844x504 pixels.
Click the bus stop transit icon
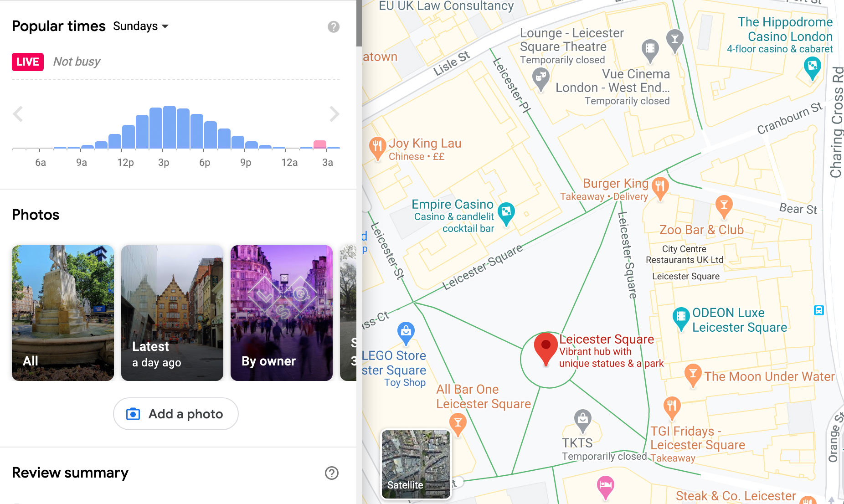(819, 310)
